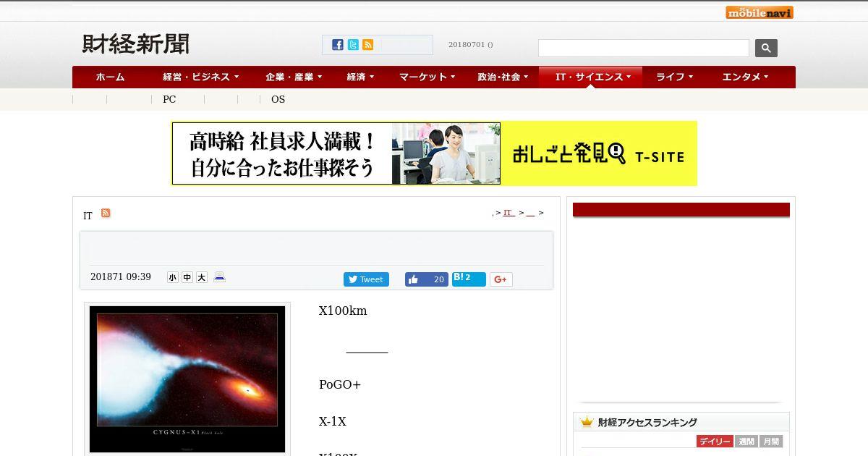
Task: Expand the IT・サイエンス dropdown menu
Action: coord(590,77)
